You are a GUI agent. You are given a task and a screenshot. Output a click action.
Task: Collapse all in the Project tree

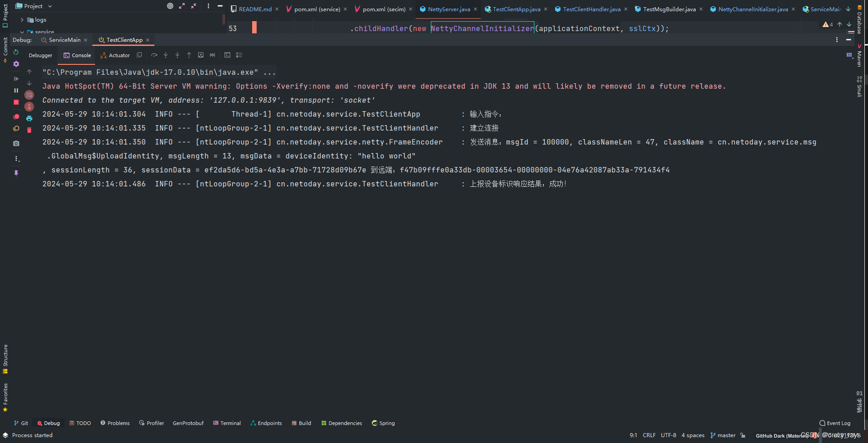click(x=194, y=6)
